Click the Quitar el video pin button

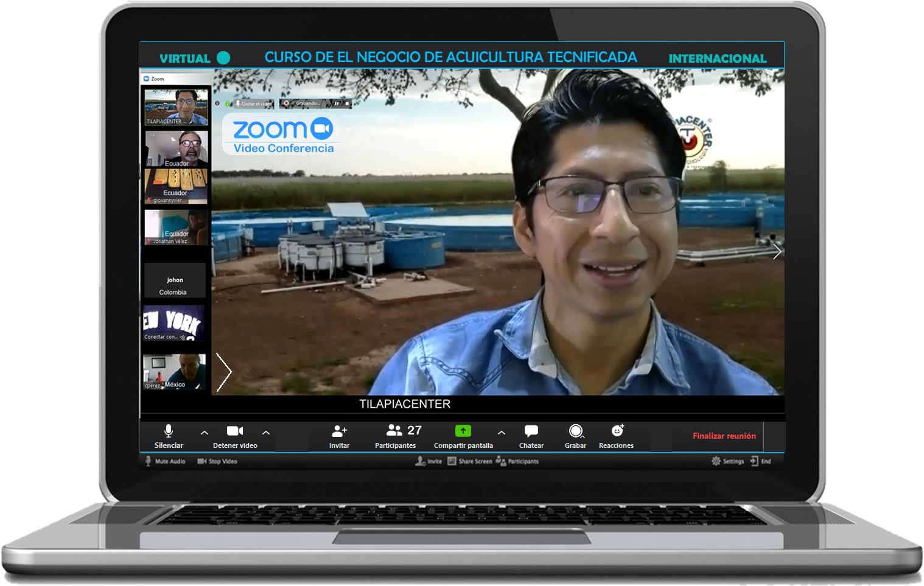tap(254, 103)
